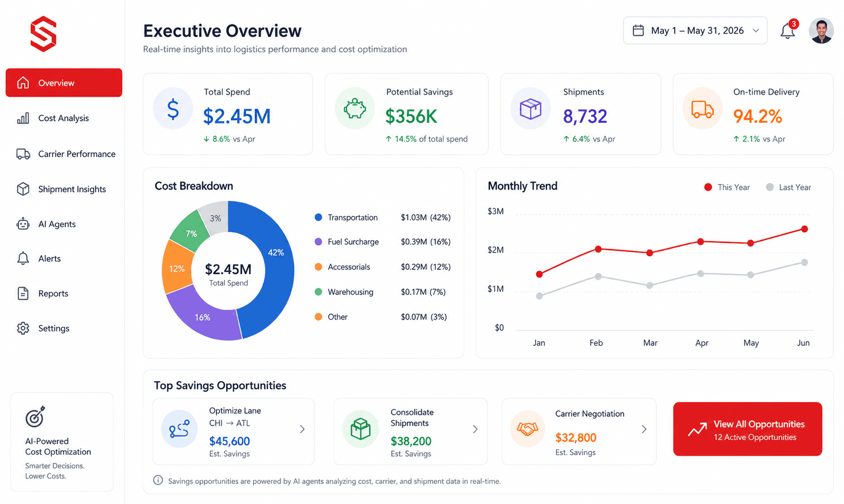Go to the Overview menu item
The width and height of the screenshot is (844, 504).
click(64, 83)
